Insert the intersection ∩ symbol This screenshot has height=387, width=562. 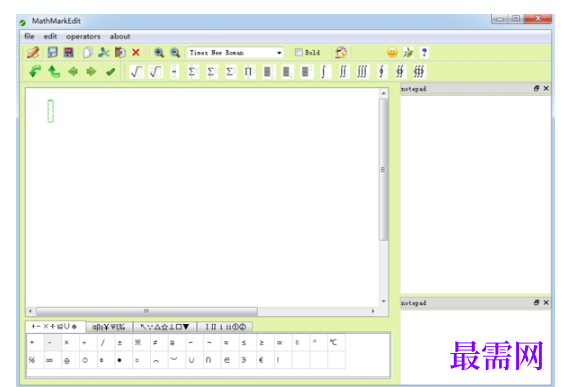click(208, 360)
